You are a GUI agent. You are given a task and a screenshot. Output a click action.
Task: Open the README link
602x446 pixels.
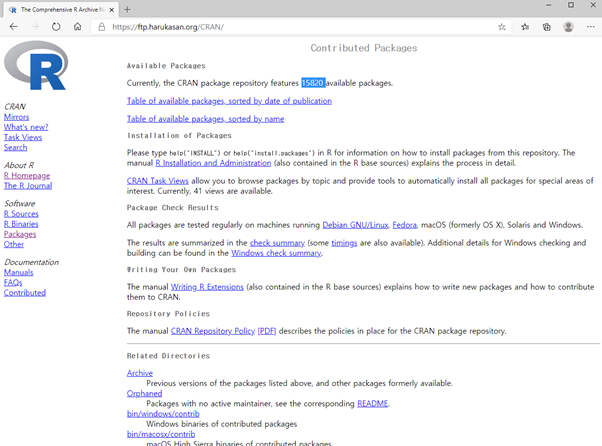coord(372,404)
